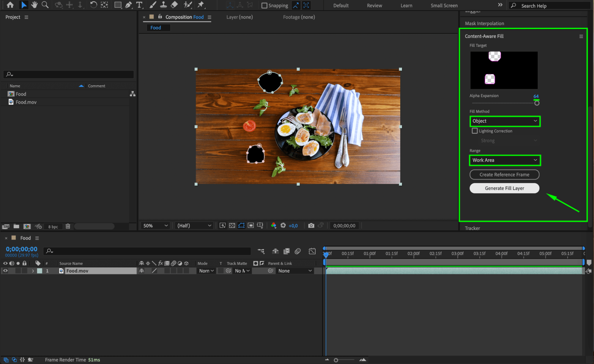Enable the Lighting Correction checkbox

pos(475,131)
